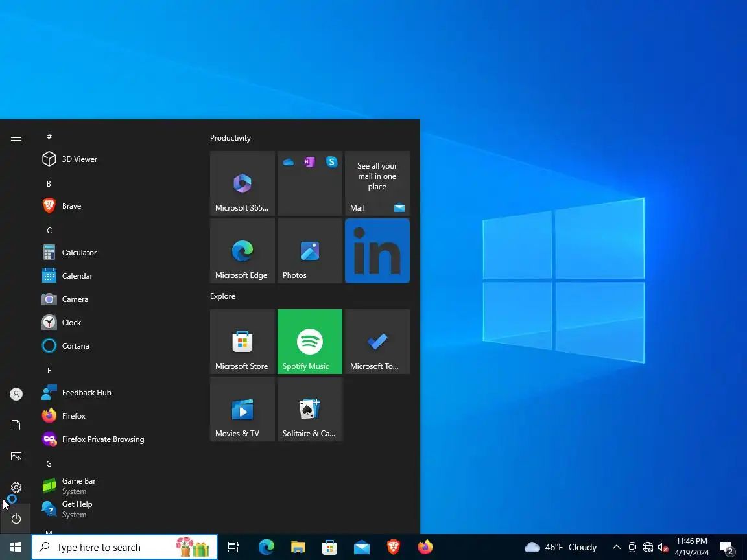
Task: Launch Firefox from the app list
Action: click(114, 415)
